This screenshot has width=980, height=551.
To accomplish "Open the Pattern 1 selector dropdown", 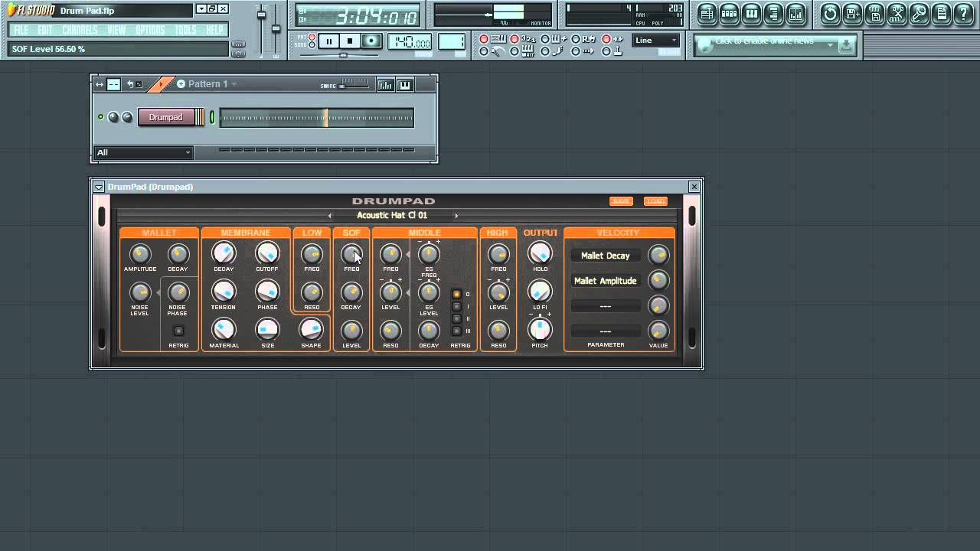I will click(211, 84).
